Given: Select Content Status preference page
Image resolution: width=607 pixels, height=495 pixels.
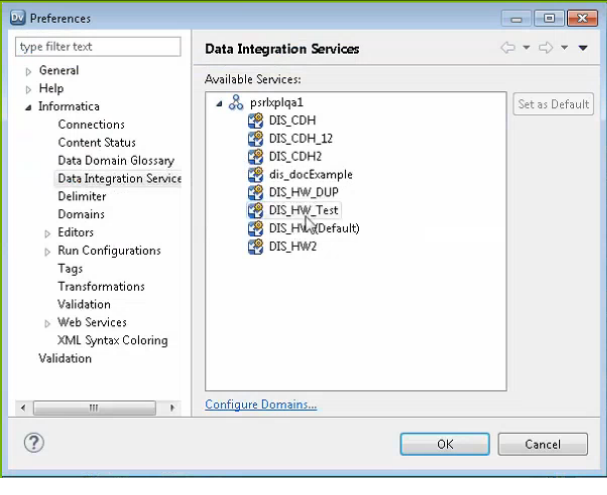Looking at the screenshot, I should [97, 142].
